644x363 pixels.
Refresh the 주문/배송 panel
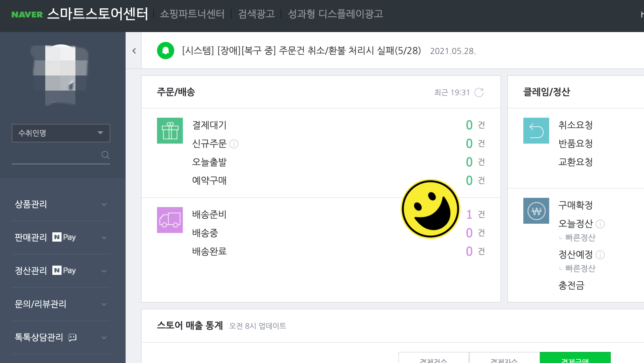[x=479, y=92]
